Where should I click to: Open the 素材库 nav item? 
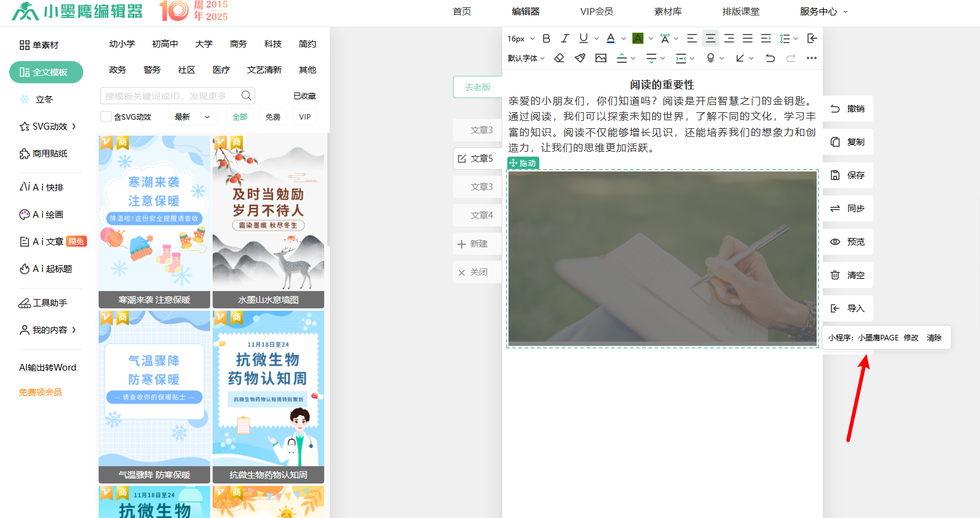click(668, 11)
